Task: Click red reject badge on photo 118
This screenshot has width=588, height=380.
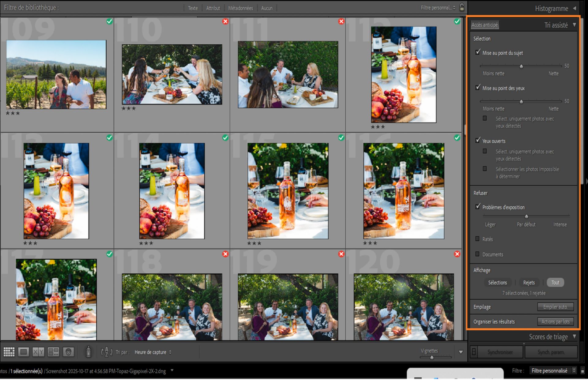Action: pyautogui.click(x=225, y=254)
